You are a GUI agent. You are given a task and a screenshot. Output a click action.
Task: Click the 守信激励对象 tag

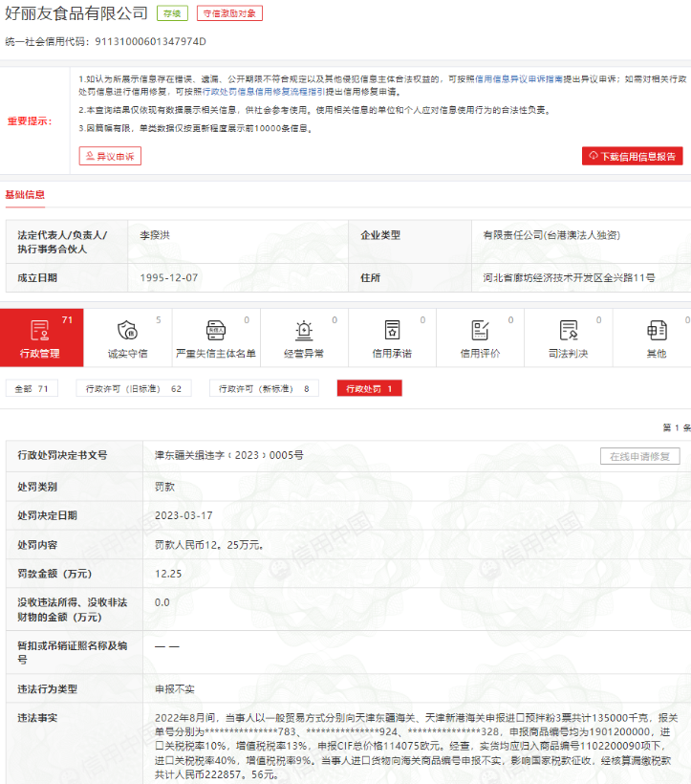click(x=229, y=13)
